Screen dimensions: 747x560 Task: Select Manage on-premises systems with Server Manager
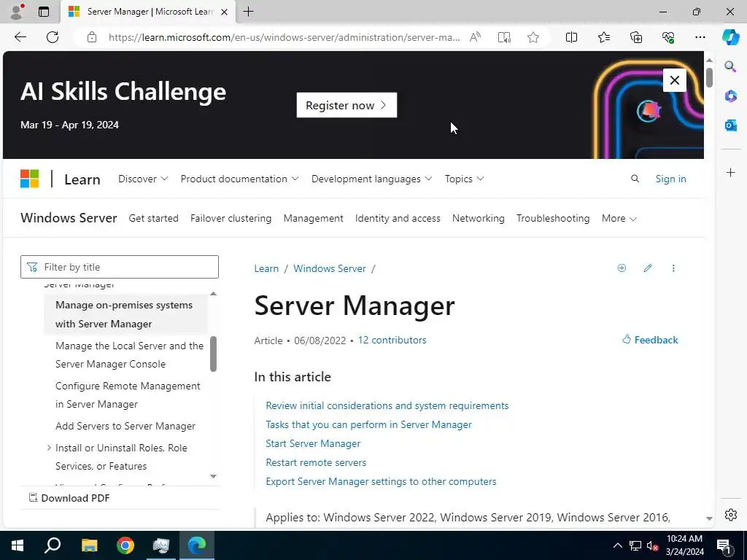pos(124,314)
